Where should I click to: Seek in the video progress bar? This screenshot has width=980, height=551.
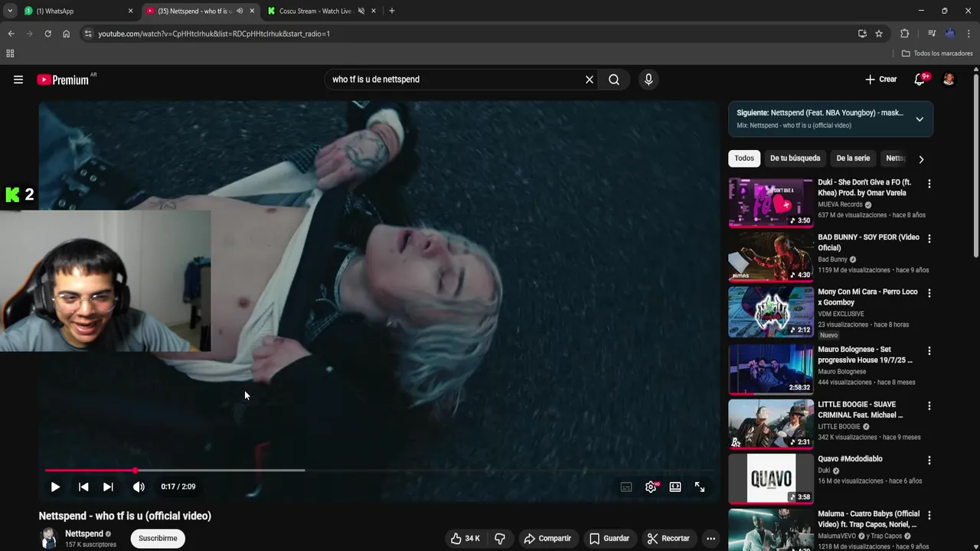[x=379, y=470]
